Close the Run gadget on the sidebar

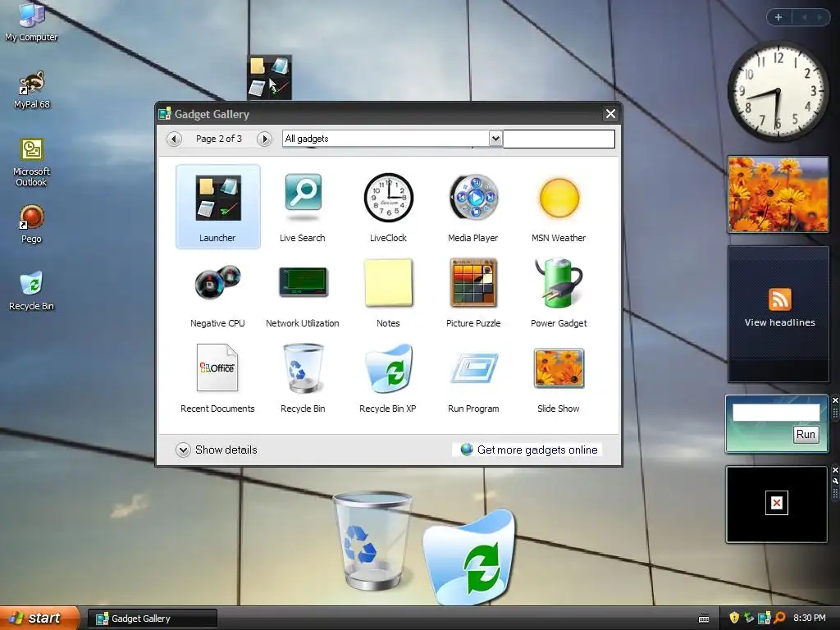[x=835, y=400]
